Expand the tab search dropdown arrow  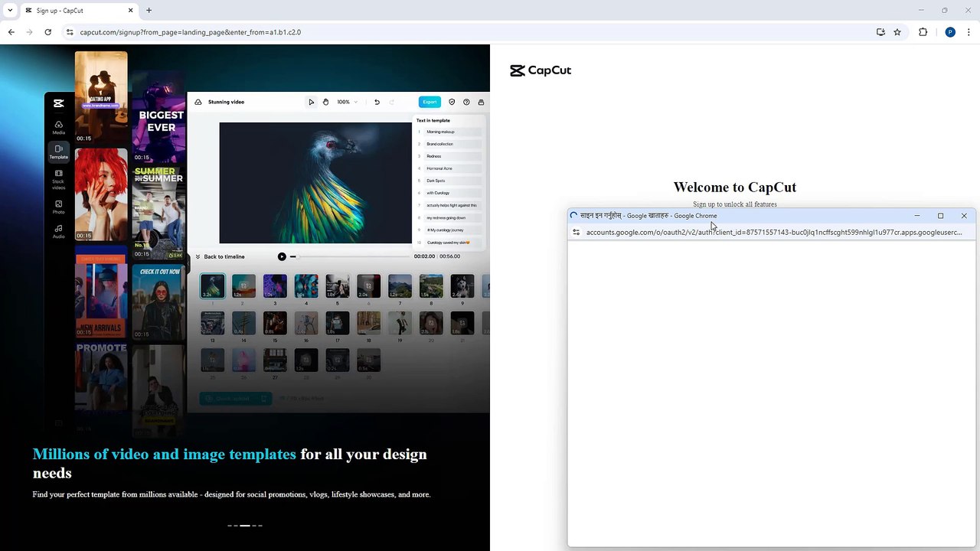10,10
